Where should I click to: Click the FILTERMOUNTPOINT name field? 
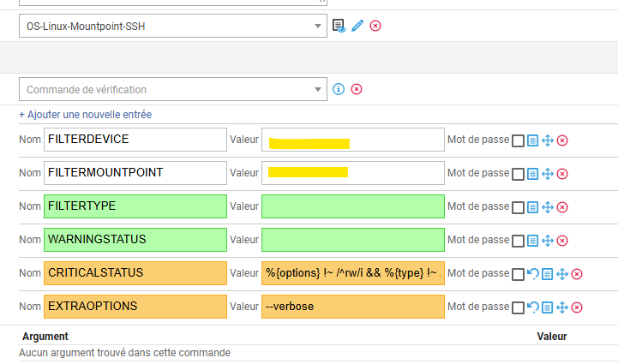[135, 173]
